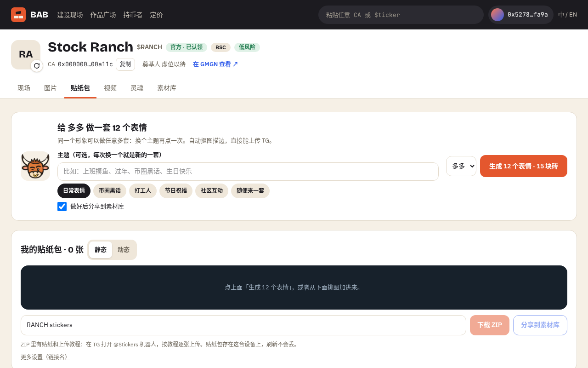Viewport: 588px width, 368px height.
Task: Click the 0x5278…fa9a wallet button
Action: tap(521, 15)
